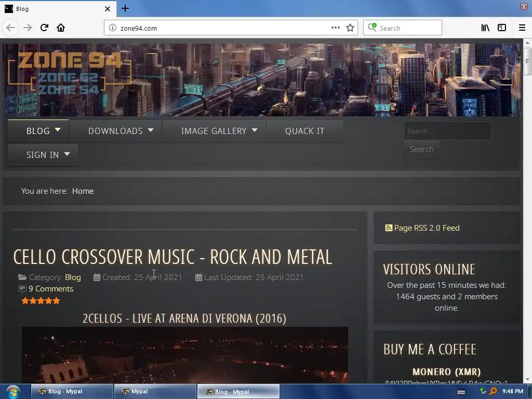Toggle the sidebar view icon
The image size is (532, 399).
point(502,28)
